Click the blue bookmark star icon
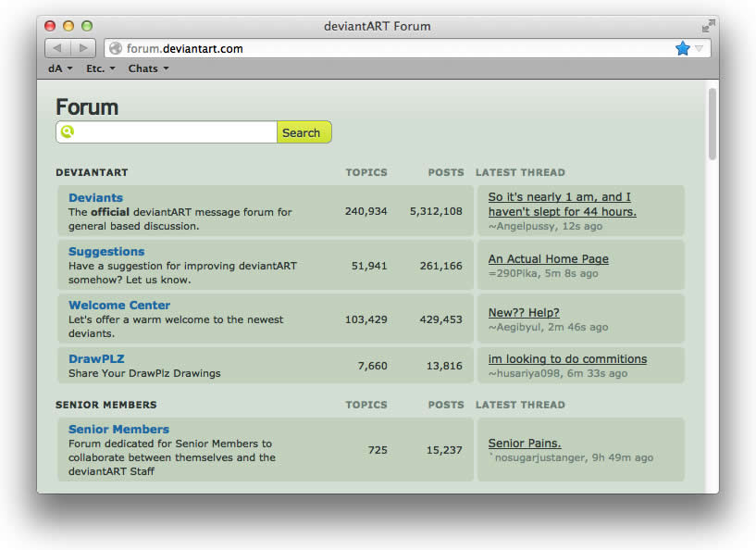The height and width of the screenshot is (550, 756). click(x=683, y=48)
